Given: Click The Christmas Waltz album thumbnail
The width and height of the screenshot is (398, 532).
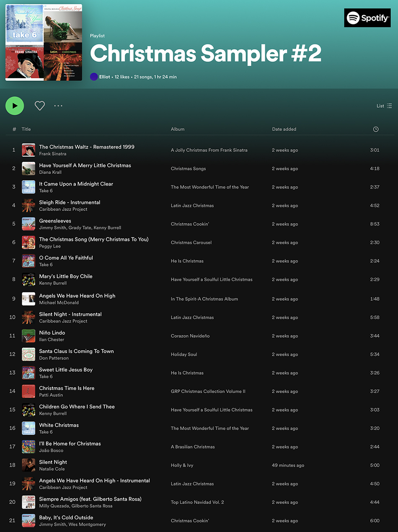Looking at the screenshot, I should tap(28, 150).
